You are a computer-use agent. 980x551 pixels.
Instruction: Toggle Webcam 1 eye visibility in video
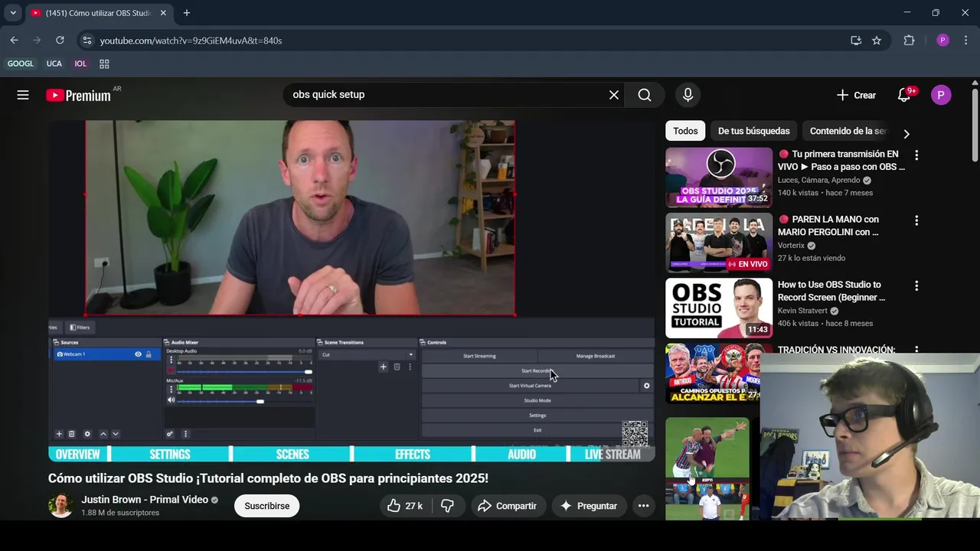138,354
